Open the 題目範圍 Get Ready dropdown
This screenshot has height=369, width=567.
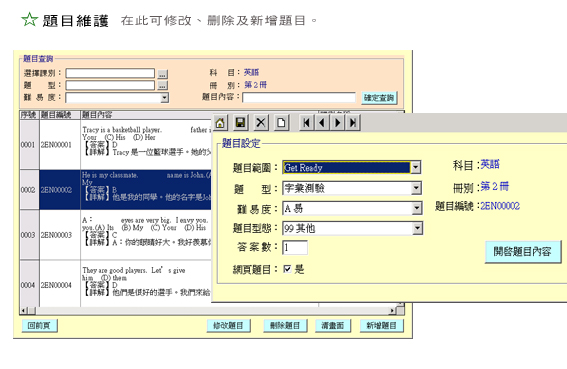tap(415, 167)
